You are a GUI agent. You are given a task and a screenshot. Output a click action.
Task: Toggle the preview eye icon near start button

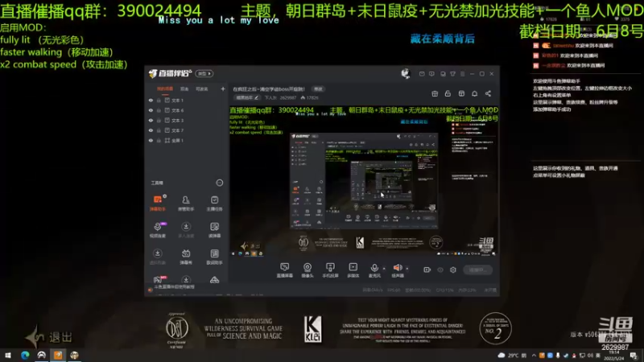click(440, 269)
